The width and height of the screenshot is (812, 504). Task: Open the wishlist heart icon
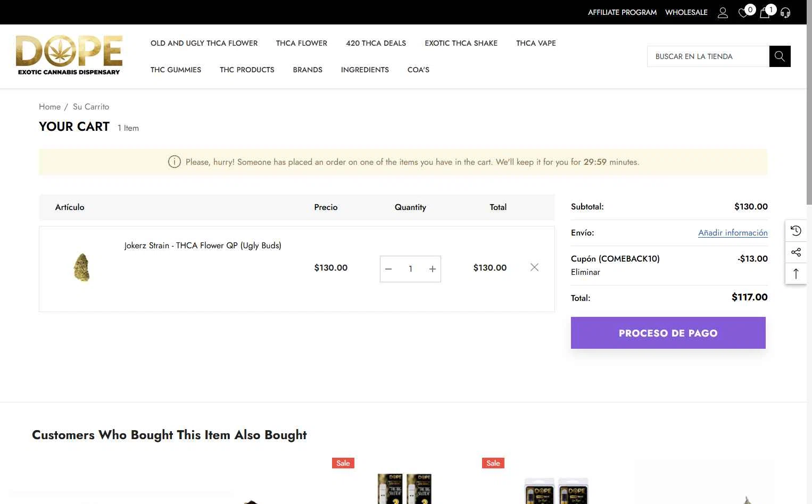(x=744, y=13)
